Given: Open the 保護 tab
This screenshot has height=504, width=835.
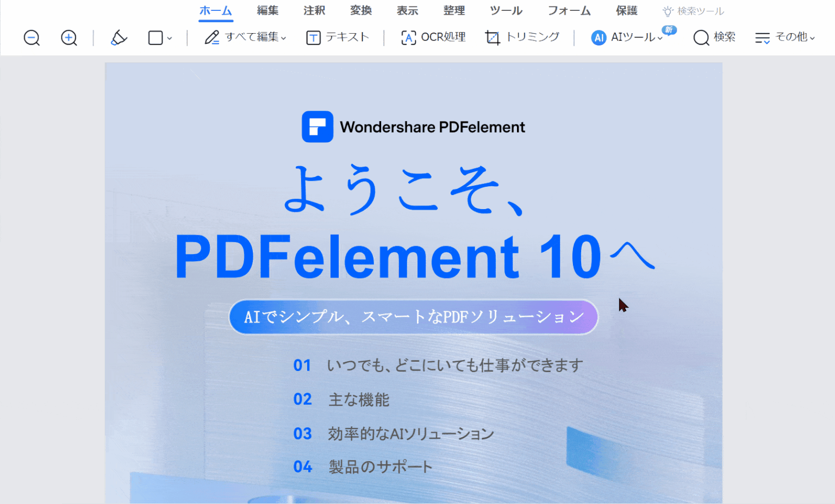Looking at the screenshot, I should point(626,10).
